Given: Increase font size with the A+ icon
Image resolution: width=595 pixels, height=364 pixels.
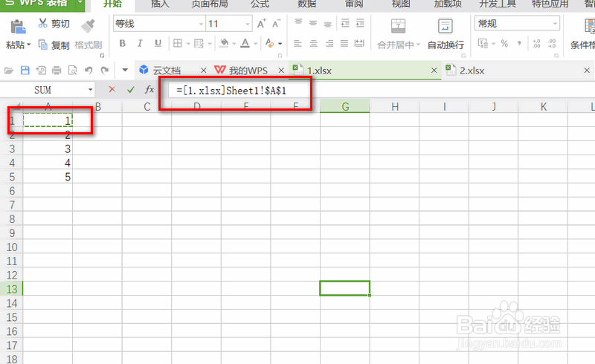Looking at the screenshot, I should (262, 24).
